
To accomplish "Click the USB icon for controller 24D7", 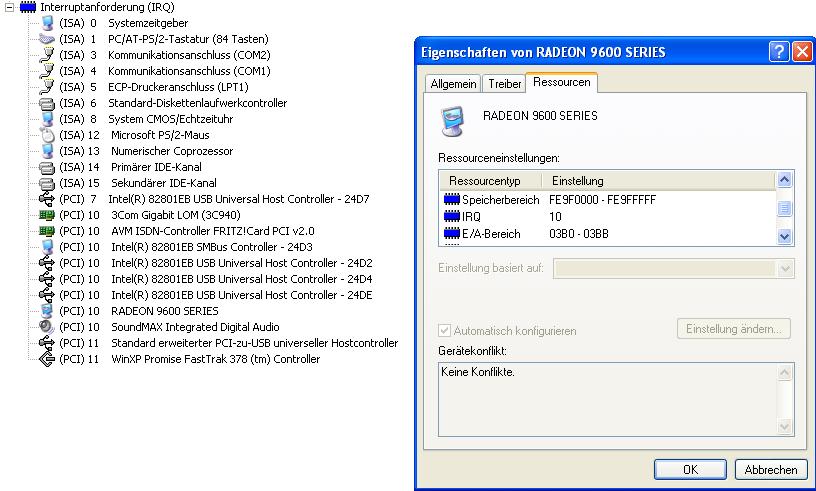I will (47, 199).
